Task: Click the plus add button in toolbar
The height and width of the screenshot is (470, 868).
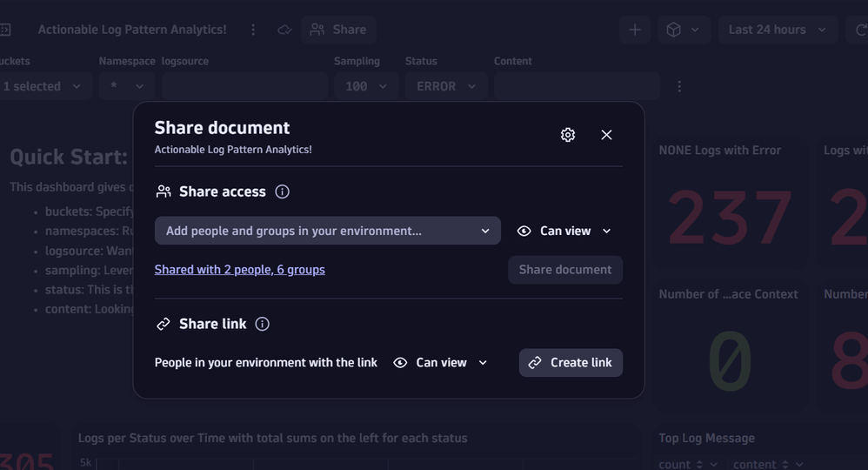Action: pyautogui.click(x=635, y=30)
